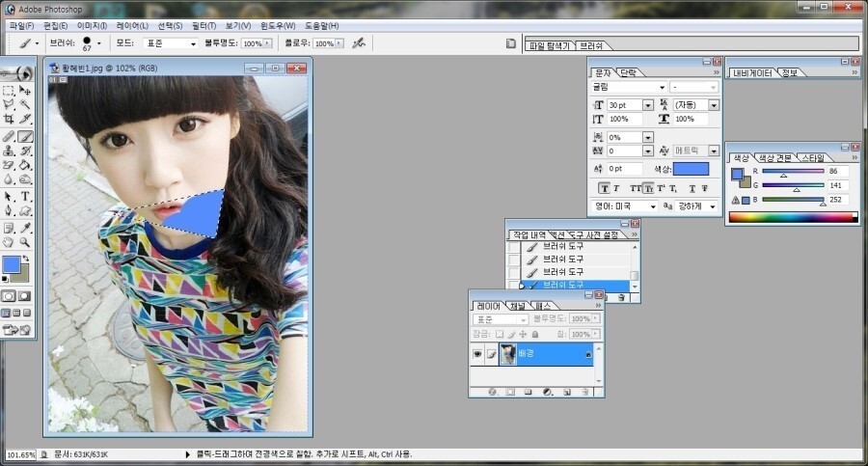The image size is (868, 466).
Task: Select the Brush tool in toolbox
Action: coord(25,136)
